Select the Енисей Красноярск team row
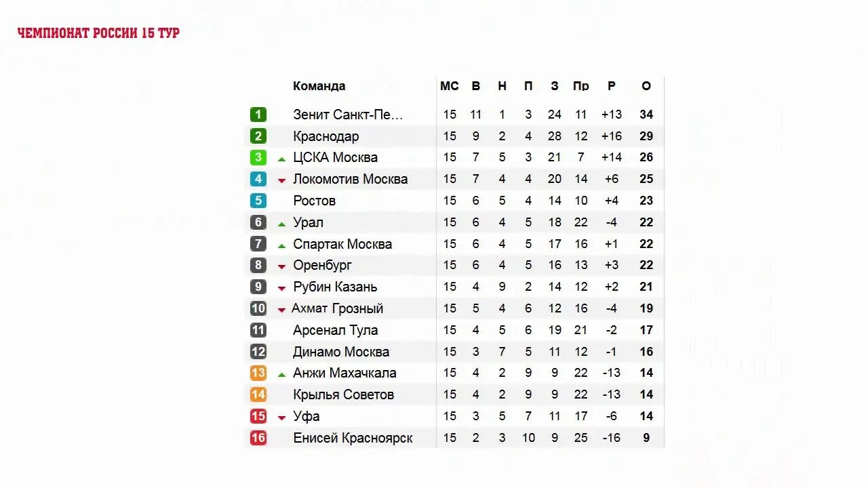This screenshot has height=488, width=868. tap(454, 438)
